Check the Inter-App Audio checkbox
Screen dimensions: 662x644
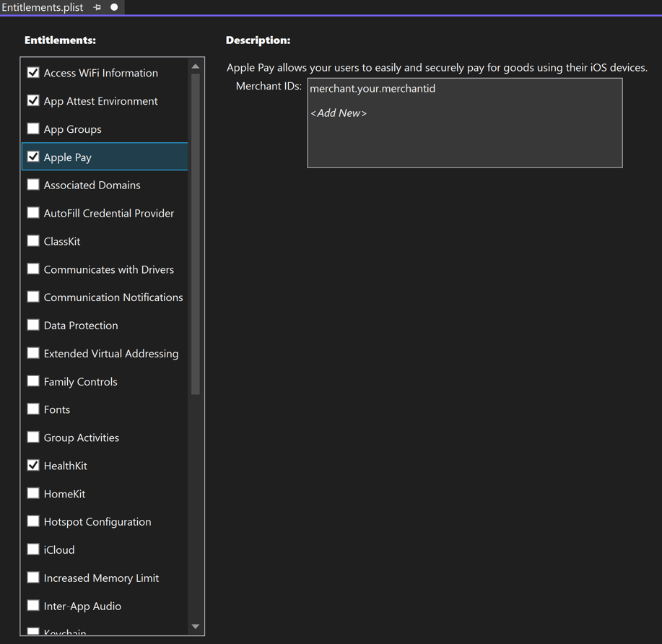33,606
